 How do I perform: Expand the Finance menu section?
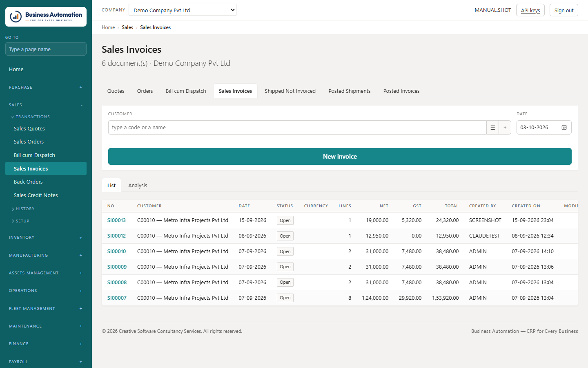46,344
